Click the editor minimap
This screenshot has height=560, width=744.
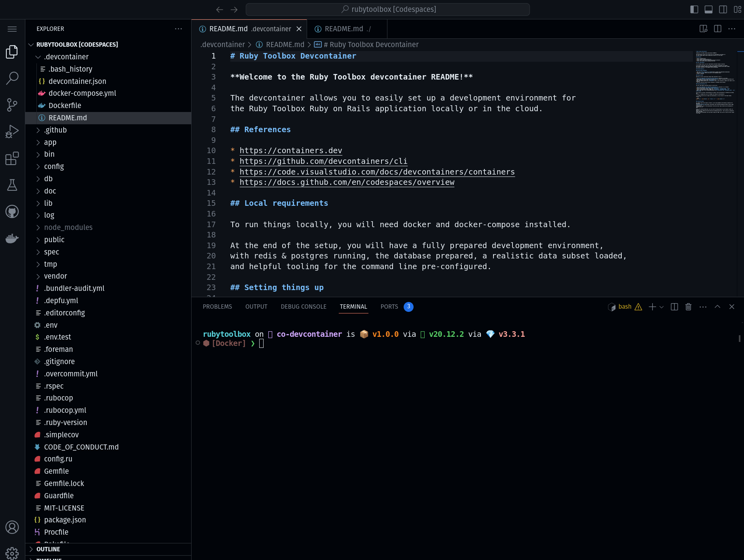pos(716,82)
